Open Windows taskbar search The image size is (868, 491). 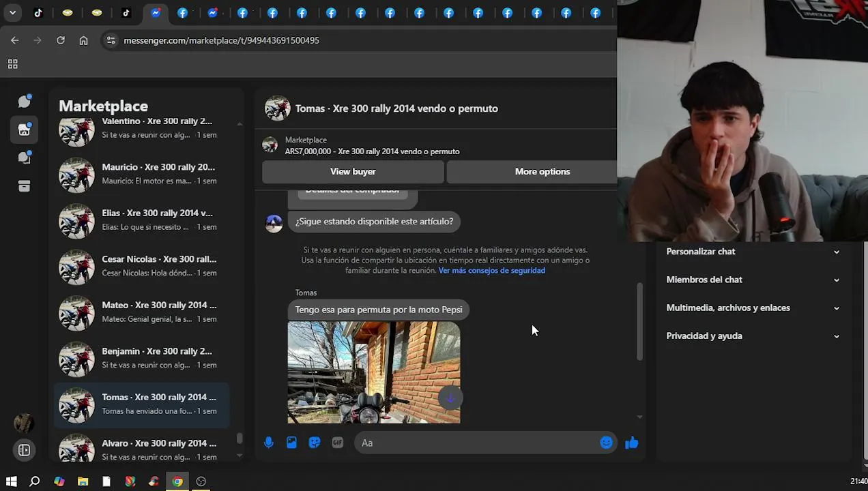[x=35, y=481]
